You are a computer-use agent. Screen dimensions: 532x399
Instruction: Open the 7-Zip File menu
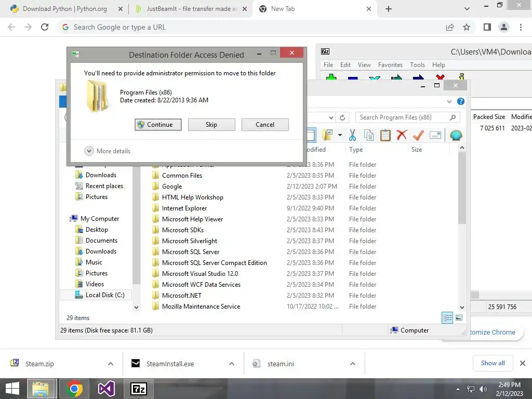[328, 65]
